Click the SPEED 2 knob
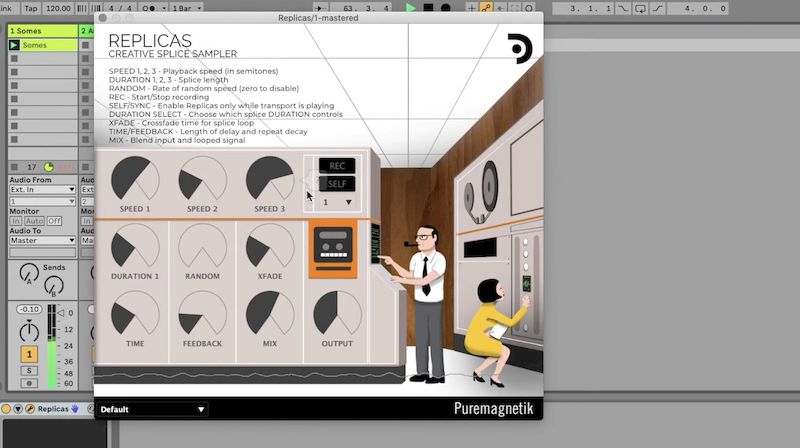Image resolution: width=800 pixels, height=448 pixels. tap(203, 179)
